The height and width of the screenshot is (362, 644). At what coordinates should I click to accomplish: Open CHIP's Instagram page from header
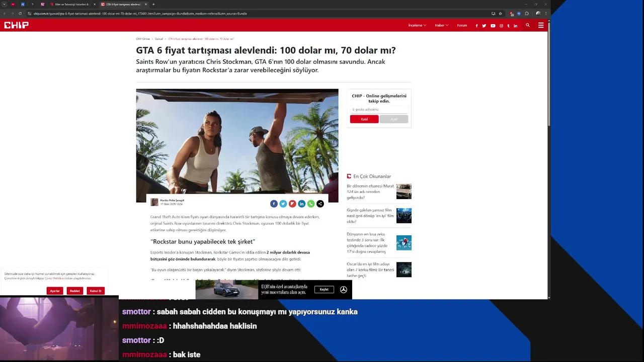tap(501, 26)
